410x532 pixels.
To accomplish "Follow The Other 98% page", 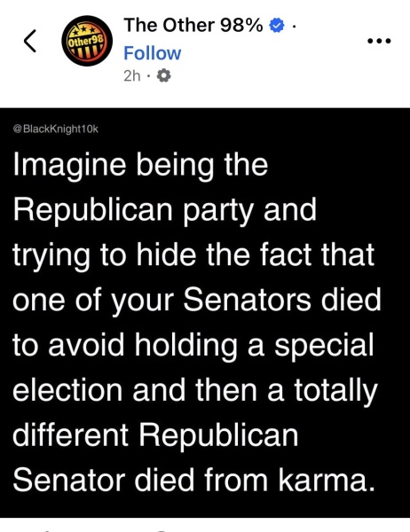I will [x=152, y=53].
